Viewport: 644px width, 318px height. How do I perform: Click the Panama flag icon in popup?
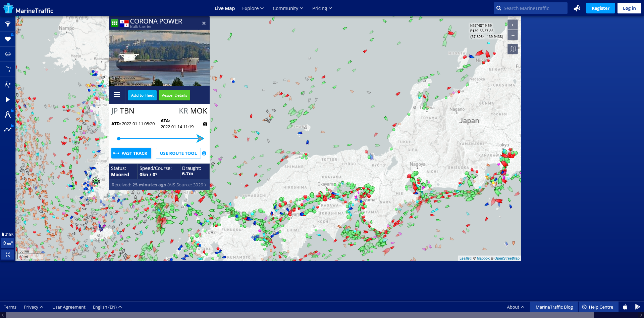[x=124, y=23]
